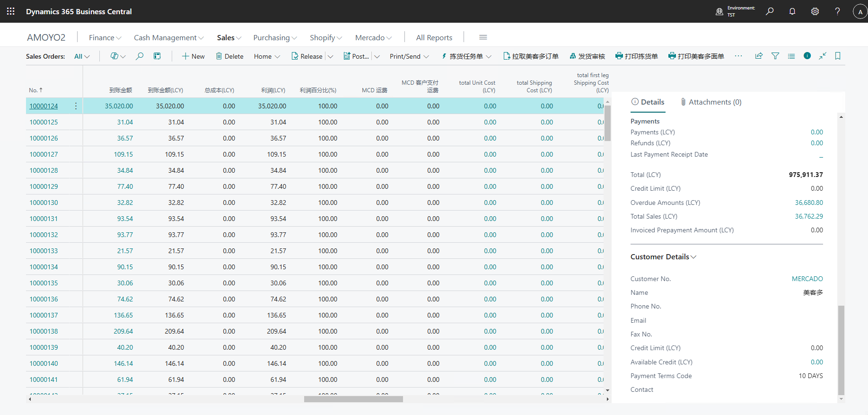Click the MERCADO customer number link

(807, 279)
